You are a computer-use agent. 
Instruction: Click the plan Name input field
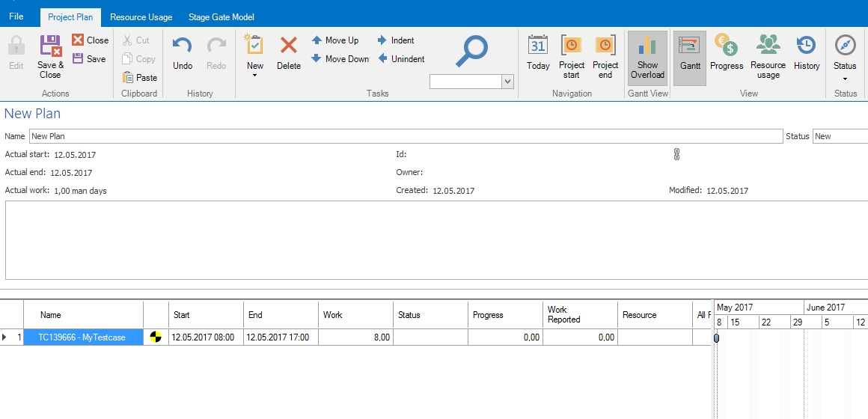tap(405, 136)
